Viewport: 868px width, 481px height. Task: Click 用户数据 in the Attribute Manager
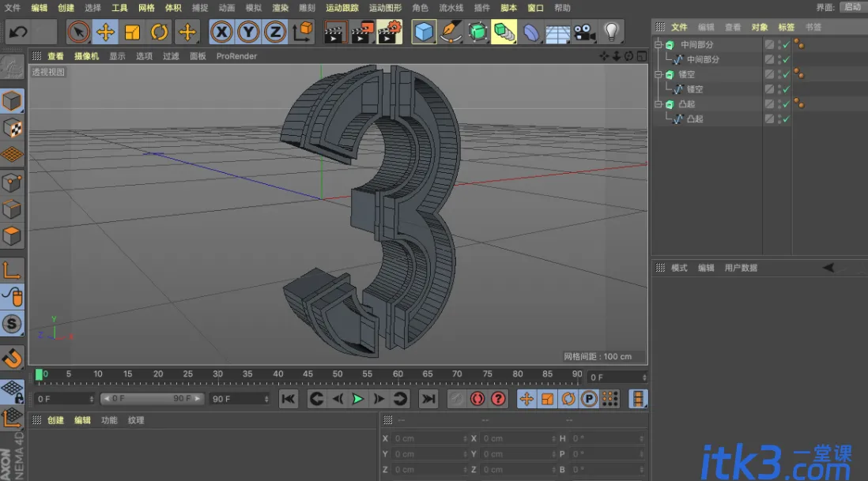point(741,269)
